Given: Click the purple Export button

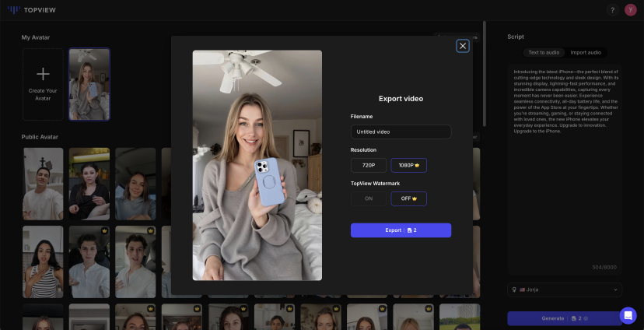Looking at the screenshot, I should click(401, 230).
